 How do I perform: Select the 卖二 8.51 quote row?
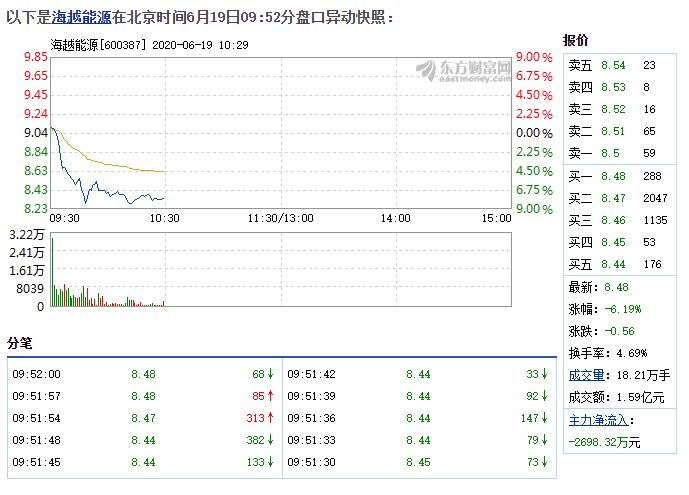pos(620,131)
